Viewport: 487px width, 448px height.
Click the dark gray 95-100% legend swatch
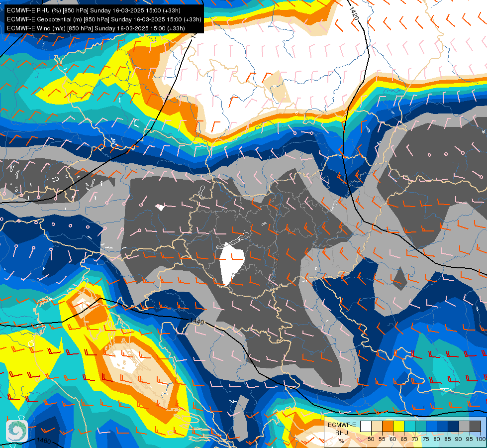pos(475,426)
